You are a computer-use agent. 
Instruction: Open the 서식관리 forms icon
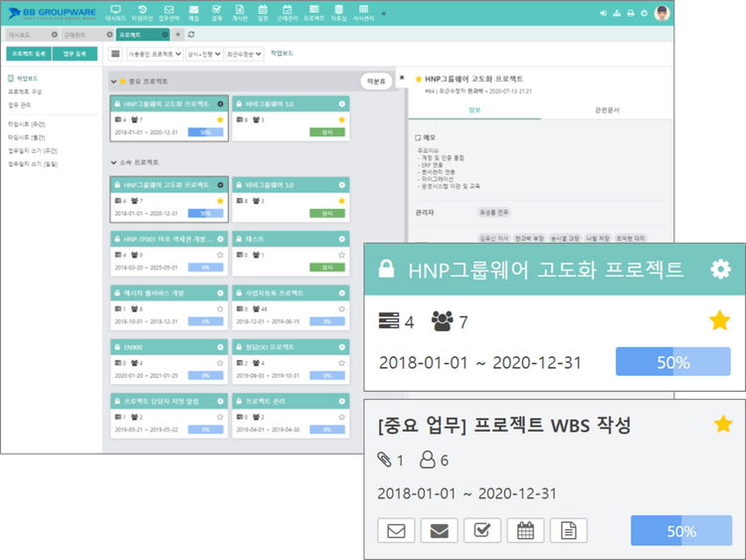363,13
